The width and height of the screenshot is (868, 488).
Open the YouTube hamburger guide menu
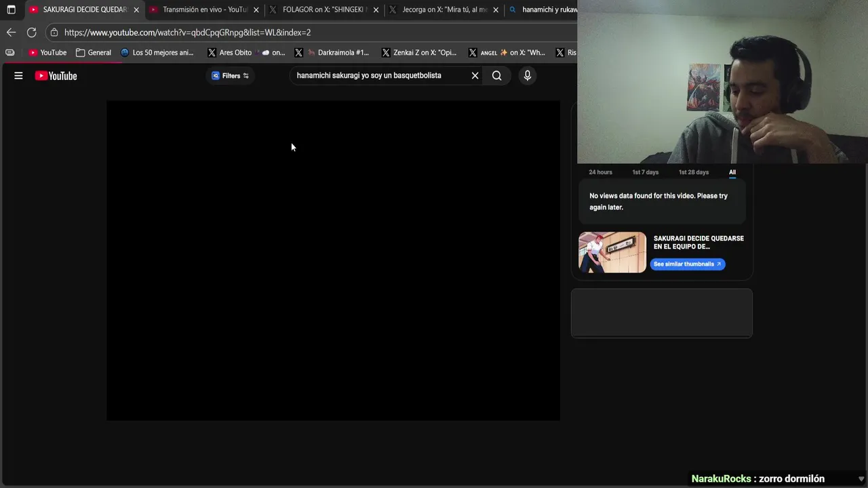click(18, 76)
